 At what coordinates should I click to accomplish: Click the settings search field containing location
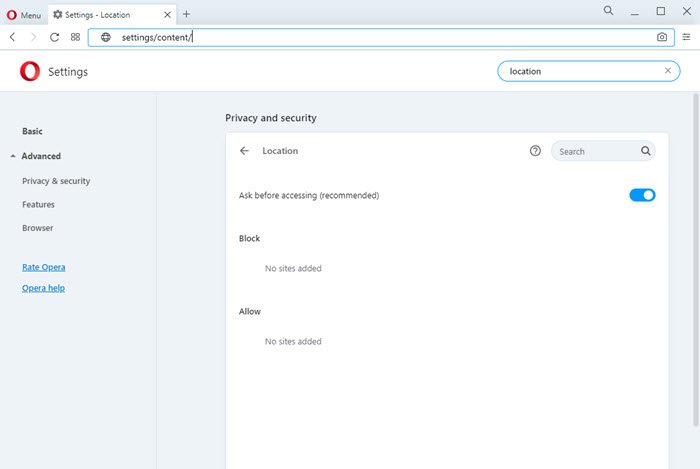click(x=588, y=71)
